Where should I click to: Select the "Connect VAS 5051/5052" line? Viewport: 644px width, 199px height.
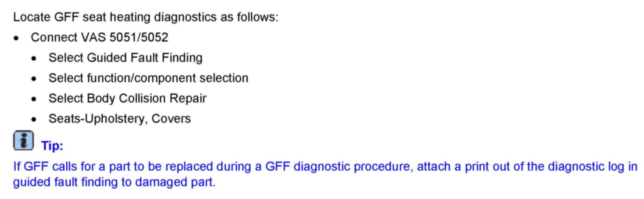coord(99,38)
